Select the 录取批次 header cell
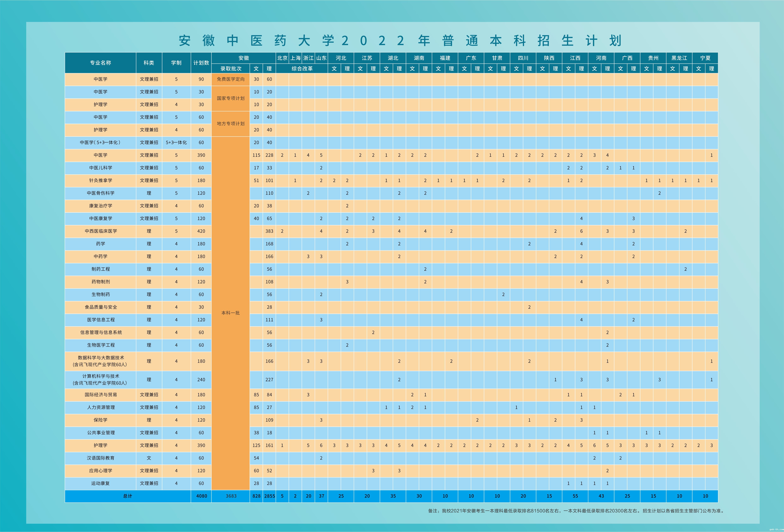784x532 pixels. click(231, 68)
